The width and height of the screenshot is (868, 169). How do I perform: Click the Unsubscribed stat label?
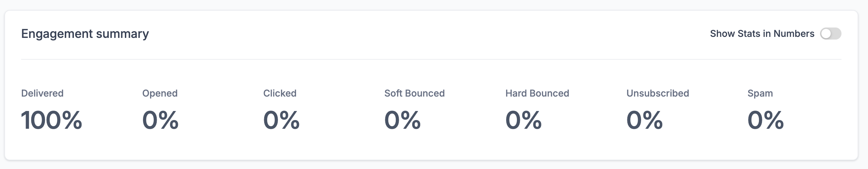pyautogui.click(x=658, y=93)
